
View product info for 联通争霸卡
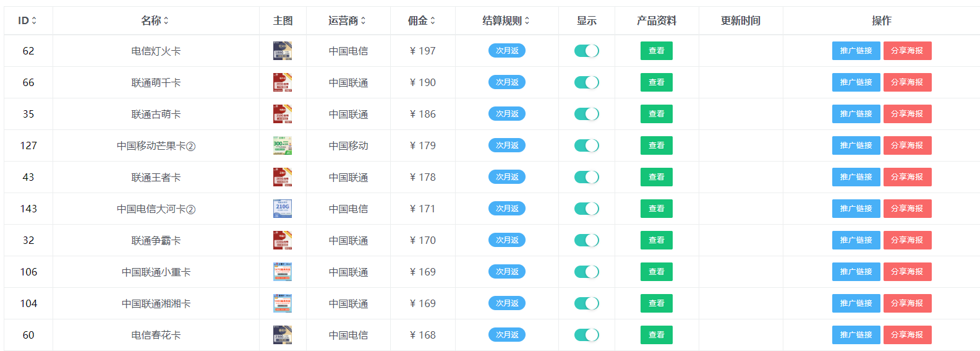click(x=656, y=240)
